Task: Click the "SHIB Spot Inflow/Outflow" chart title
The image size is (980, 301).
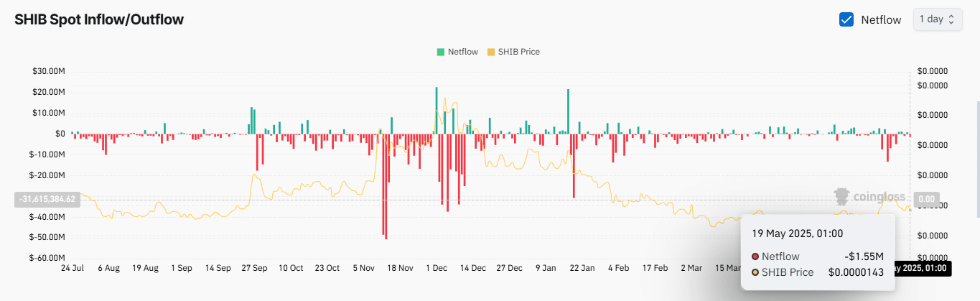Action: (99, 19)
